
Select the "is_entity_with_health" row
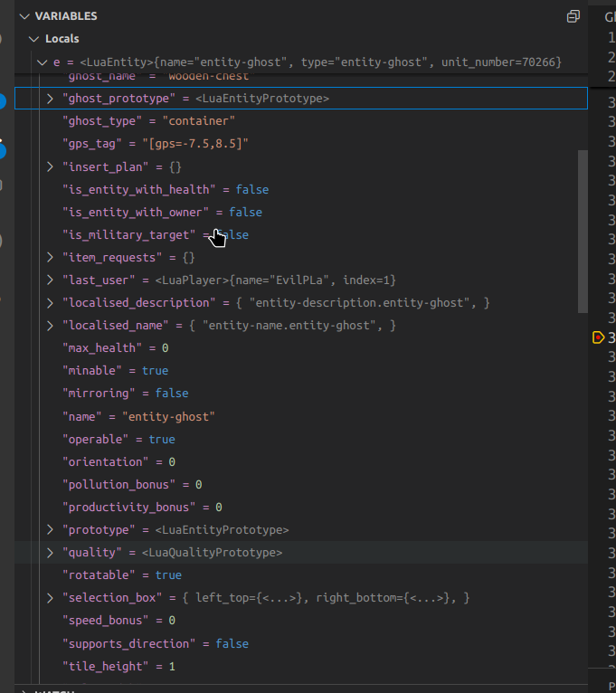pyautogui.click(x=301, y=190)
